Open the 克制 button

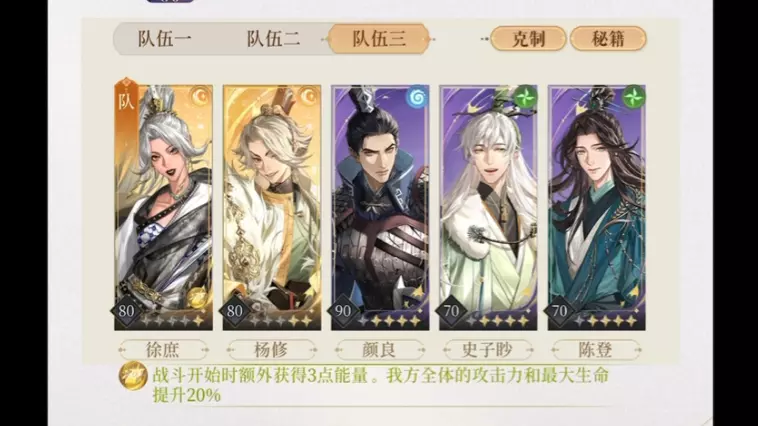coord(528,39)
